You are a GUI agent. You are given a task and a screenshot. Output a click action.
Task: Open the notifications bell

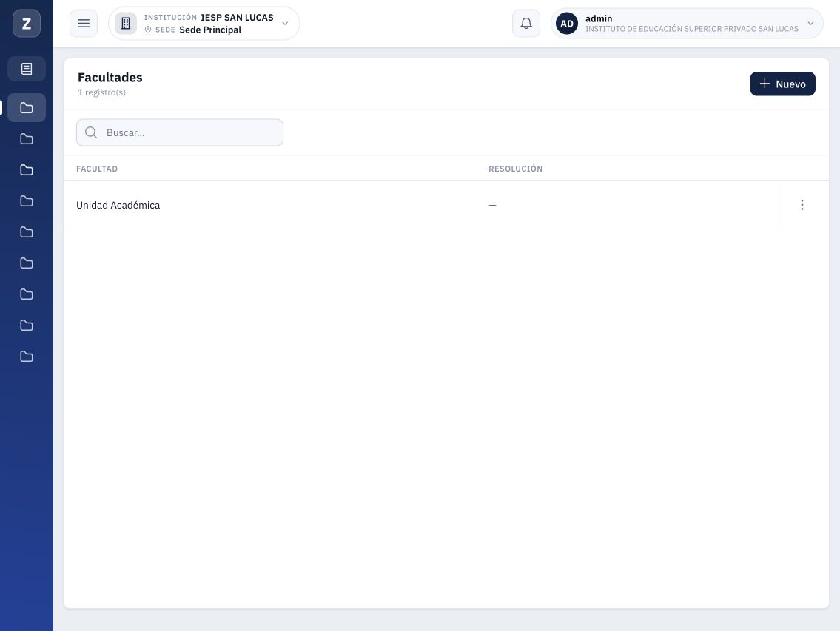click(526, 24)
